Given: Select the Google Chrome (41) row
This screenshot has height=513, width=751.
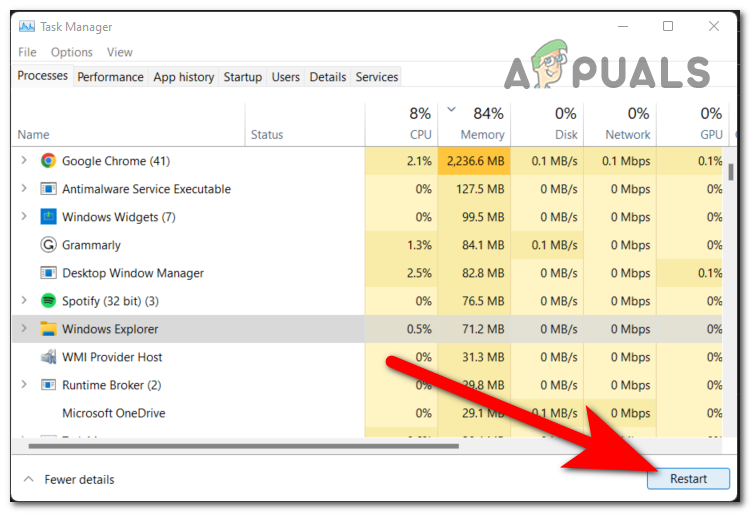Looking at the screenshot, I should [367, 161].
